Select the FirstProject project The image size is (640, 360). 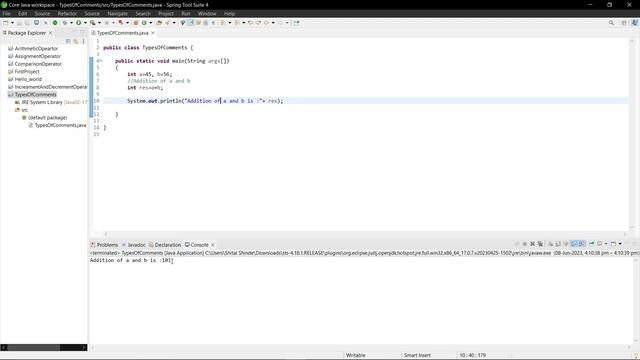(x=27, y=71)
